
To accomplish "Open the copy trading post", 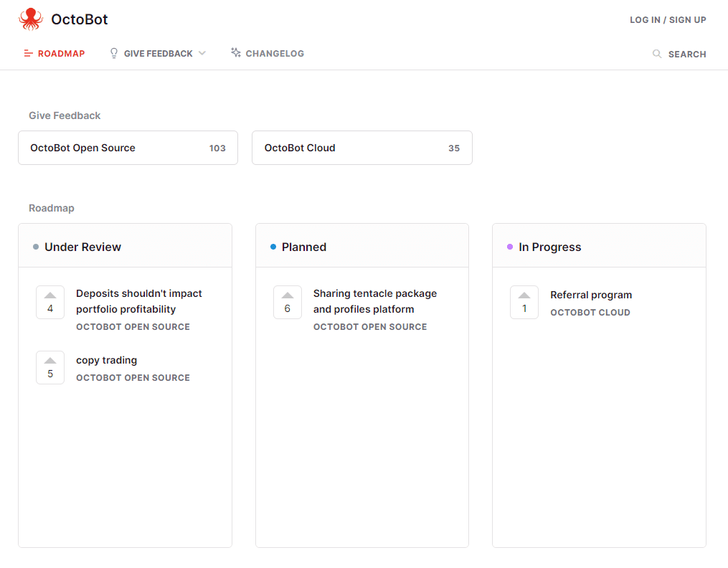I will pyautogui.click(x=106, y=360).
